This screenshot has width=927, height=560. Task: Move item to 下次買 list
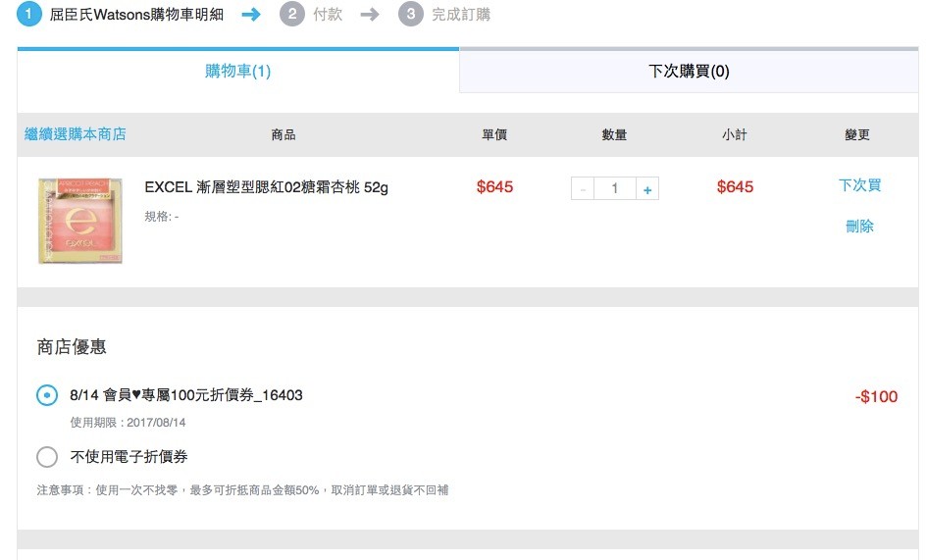pos(859,185)
